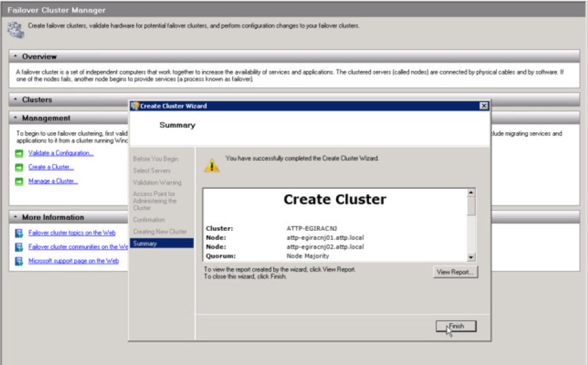
Task: Click the report scrollbar up arrow
Action: coord(471,193)
